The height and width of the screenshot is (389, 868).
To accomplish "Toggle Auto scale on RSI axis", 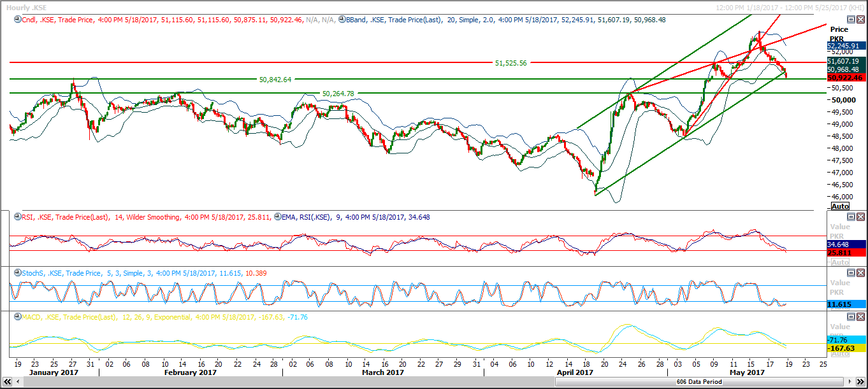I will 841,262.
